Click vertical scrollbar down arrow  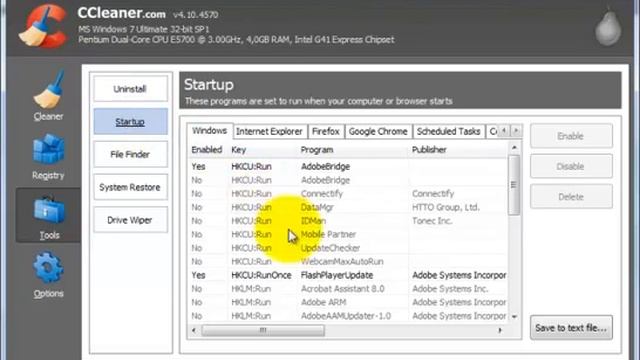coord(514,317)
